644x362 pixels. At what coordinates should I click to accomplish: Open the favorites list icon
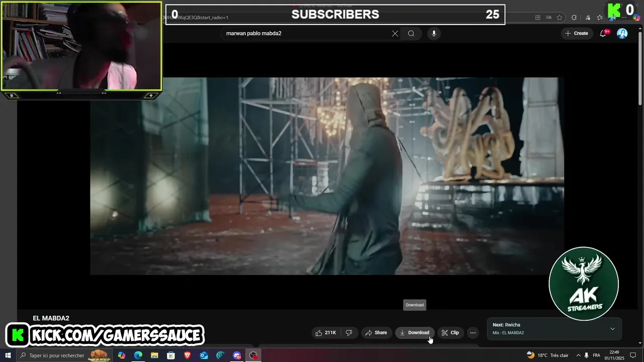coord(600,18)
